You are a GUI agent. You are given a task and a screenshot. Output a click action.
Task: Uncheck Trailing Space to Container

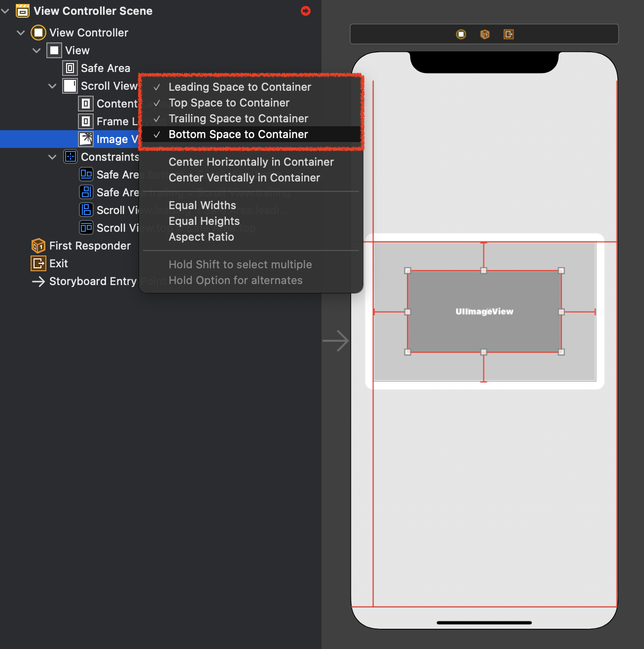[251, 118]
